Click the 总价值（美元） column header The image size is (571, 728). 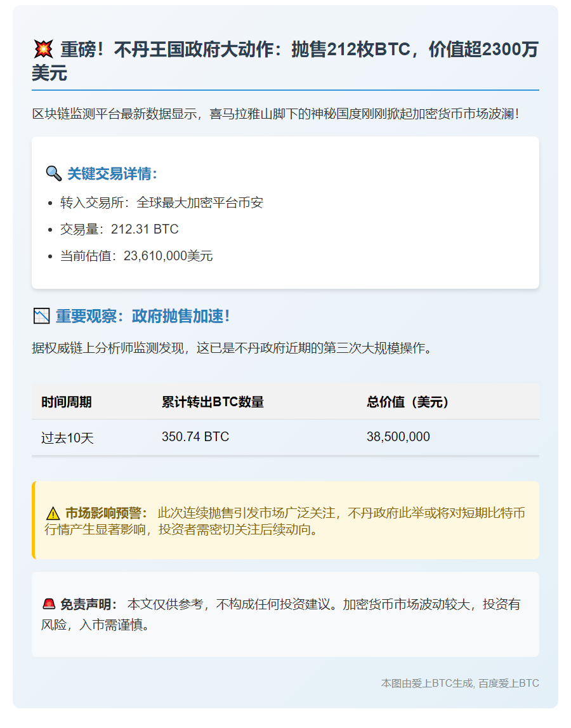407,402
